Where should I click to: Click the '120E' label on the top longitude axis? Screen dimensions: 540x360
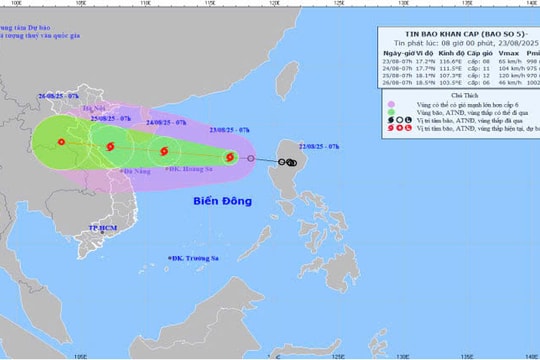[274, 3]
